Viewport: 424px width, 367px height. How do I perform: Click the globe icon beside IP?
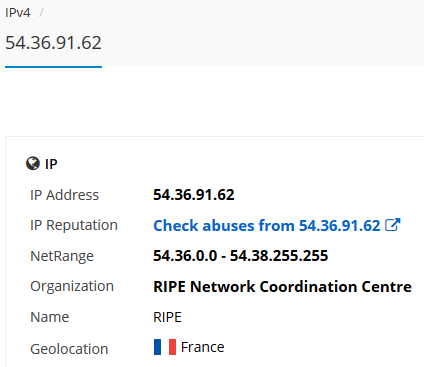pos(33,164)
